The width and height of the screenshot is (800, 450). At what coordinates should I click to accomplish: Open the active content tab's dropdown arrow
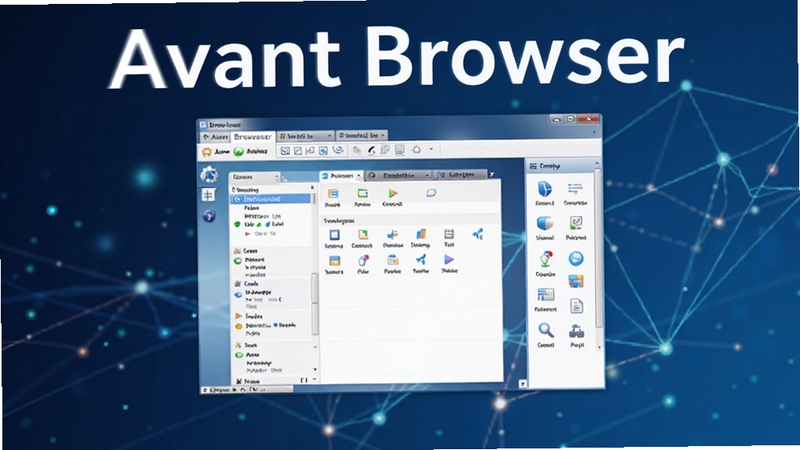coord(359,176)
